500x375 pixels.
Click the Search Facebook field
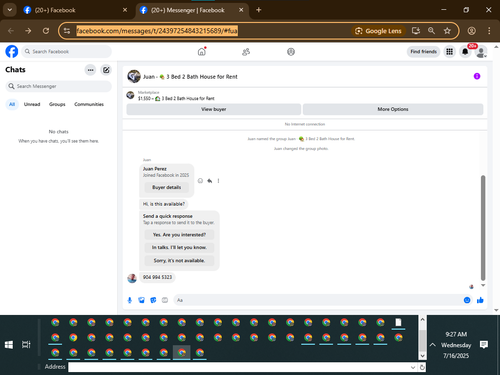(x=67, y=52)
